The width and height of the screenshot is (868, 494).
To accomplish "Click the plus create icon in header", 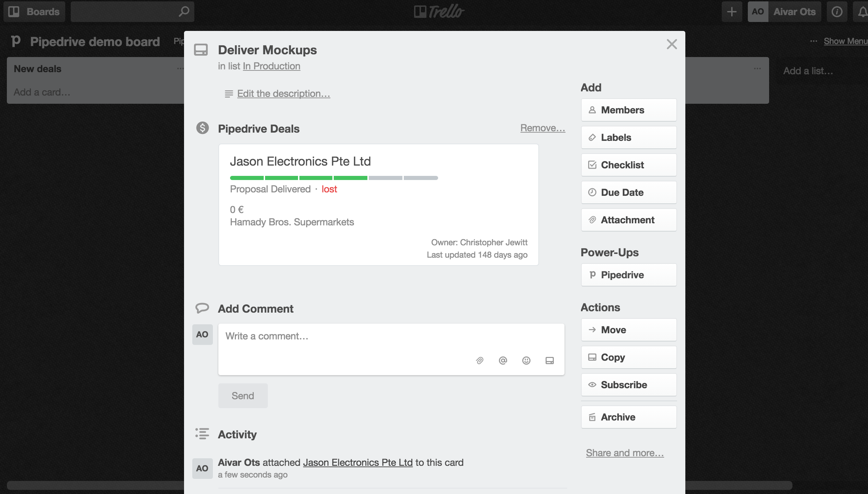I will [x=732, y=12].
